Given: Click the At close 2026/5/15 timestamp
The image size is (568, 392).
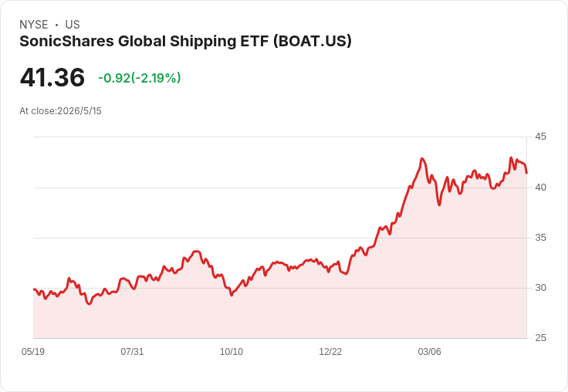Looking at the screenshot, I should pyautogui.click(x=60, y=111).
